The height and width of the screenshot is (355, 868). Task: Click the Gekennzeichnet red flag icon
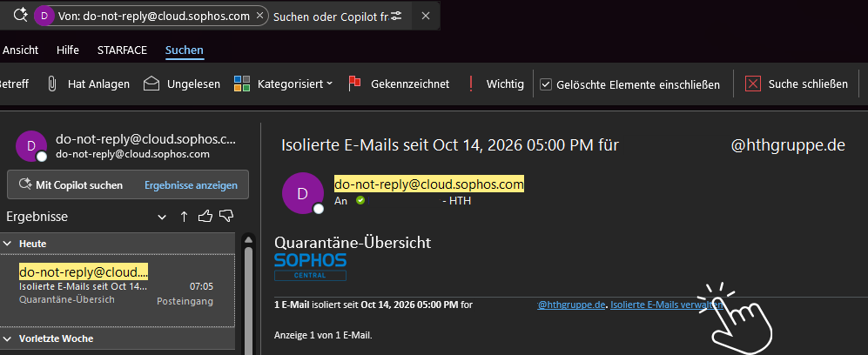point(355,84)
